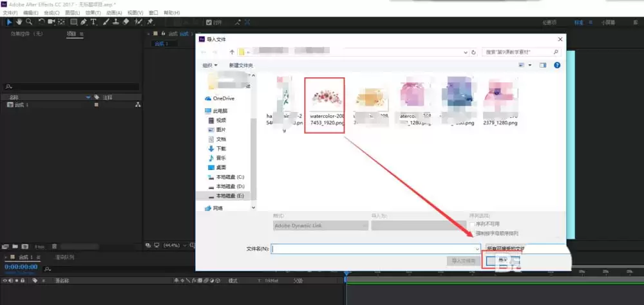
Task: Select the Hand tool in toolbar
Action: click(19, 22)
